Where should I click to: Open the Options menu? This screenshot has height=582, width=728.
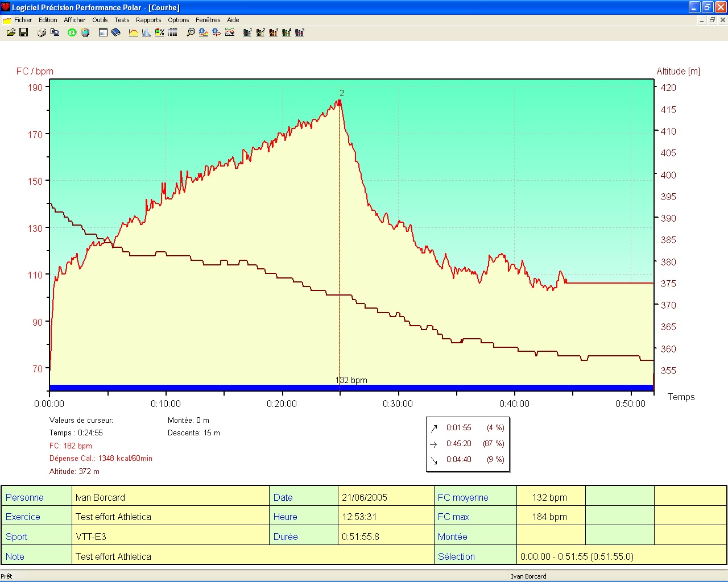point(179,20)
